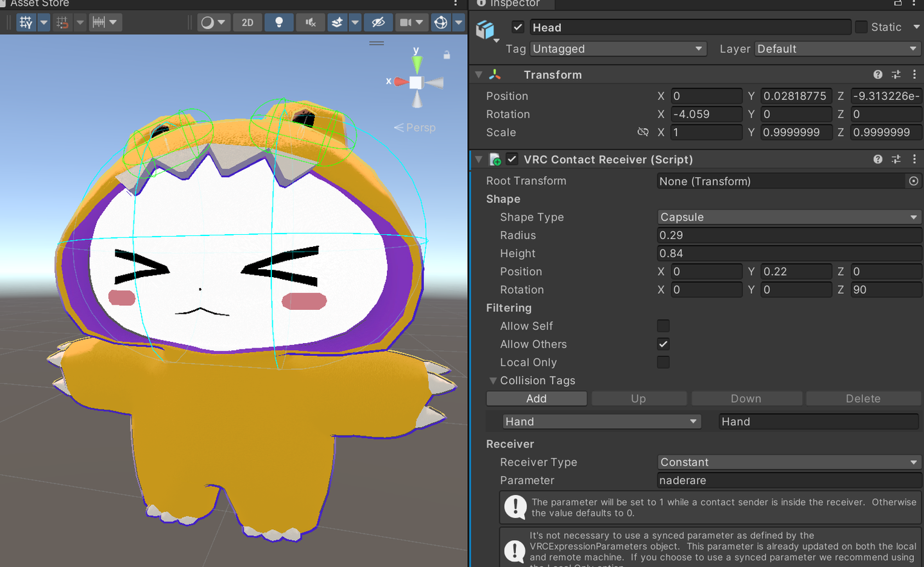Open the scene camera dropdown arrow
Screen dimensions: 924x567
coord(420,22)
